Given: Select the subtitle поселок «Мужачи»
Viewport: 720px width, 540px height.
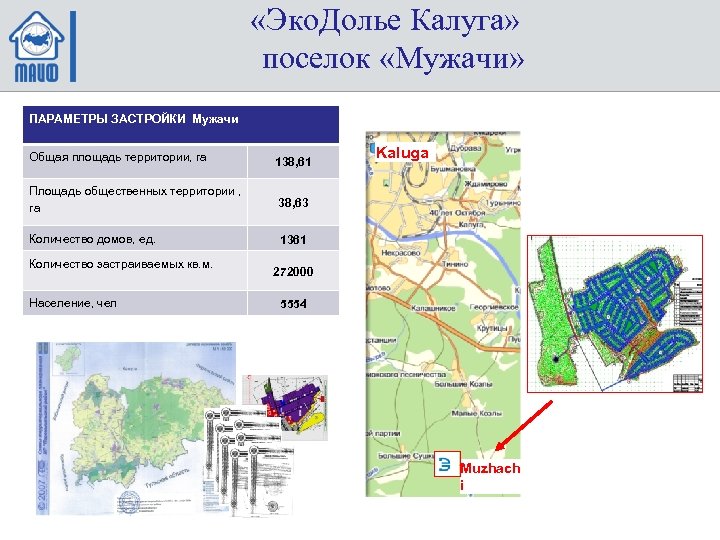Looking at the screenshot, I should 393,59.
